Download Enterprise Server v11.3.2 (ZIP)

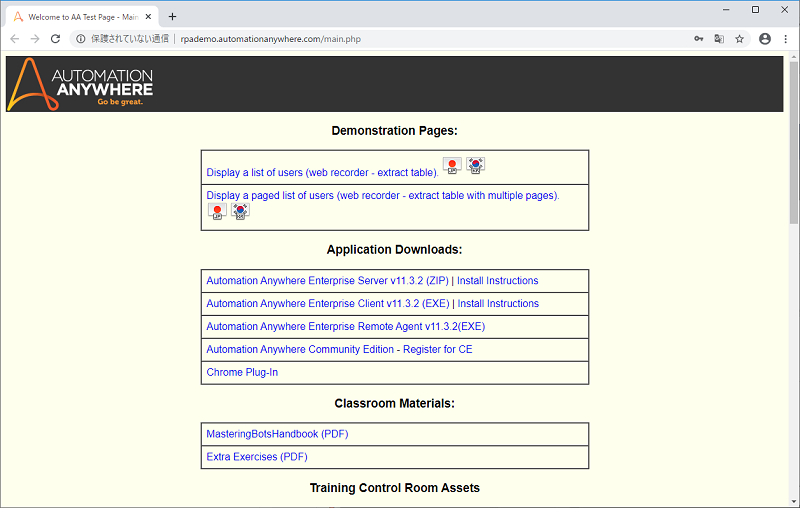(328, 281)
